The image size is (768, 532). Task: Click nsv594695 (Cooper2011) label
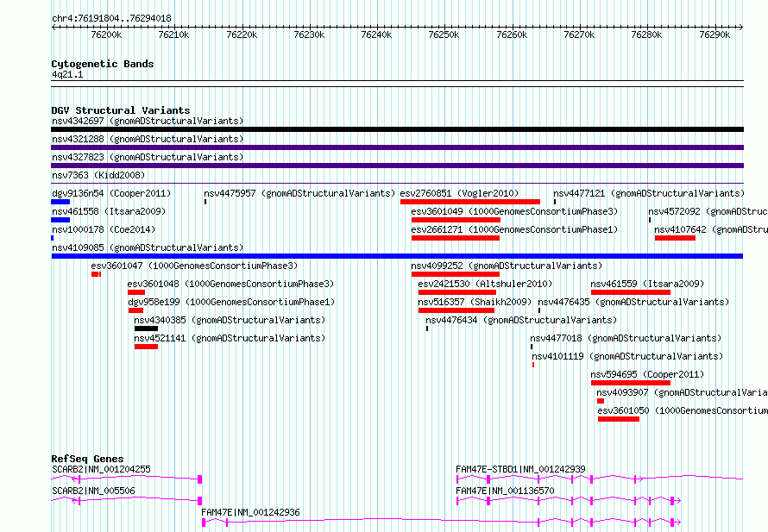(647, 374)
